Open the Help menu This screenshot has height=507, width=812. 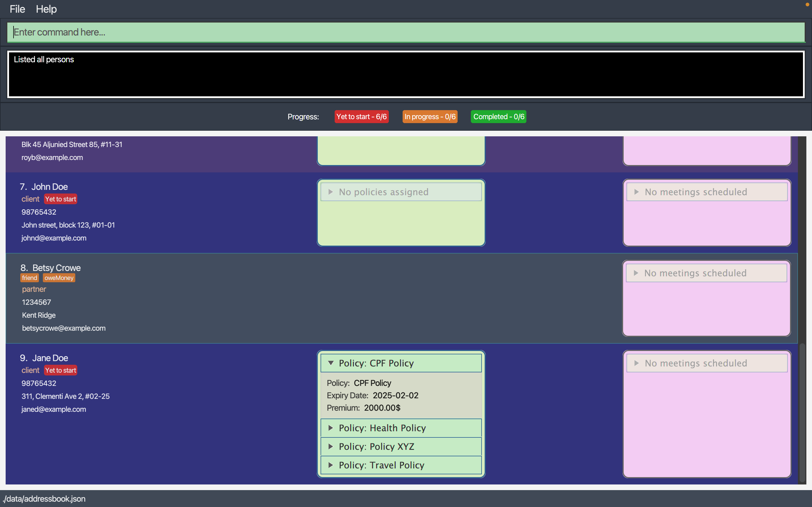tap(46, 8)
